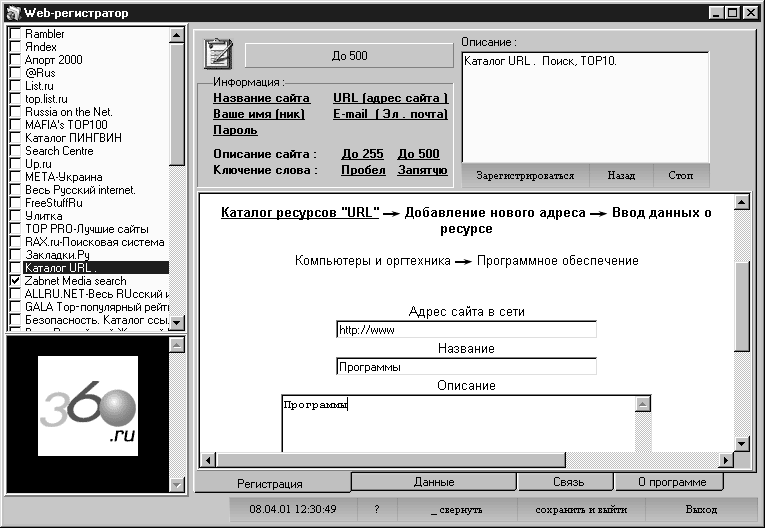Click the До 500 description link
This screenshot has width=765, height=528.
click(419, 154)
